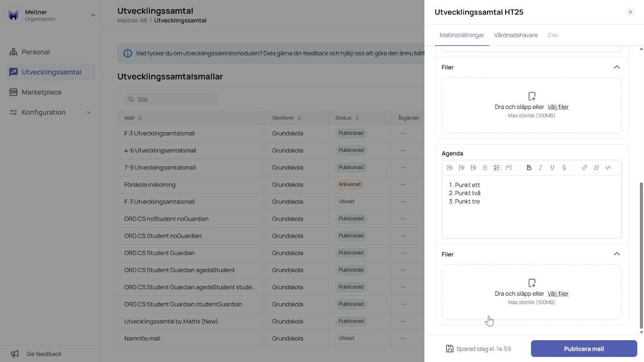Sort table by the Status column

coord(347,118)
